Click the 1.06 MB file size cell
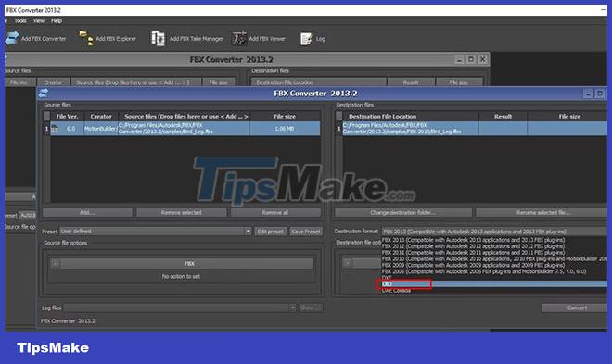This screenshot has width=612, height=364. [x=285, y=129]
